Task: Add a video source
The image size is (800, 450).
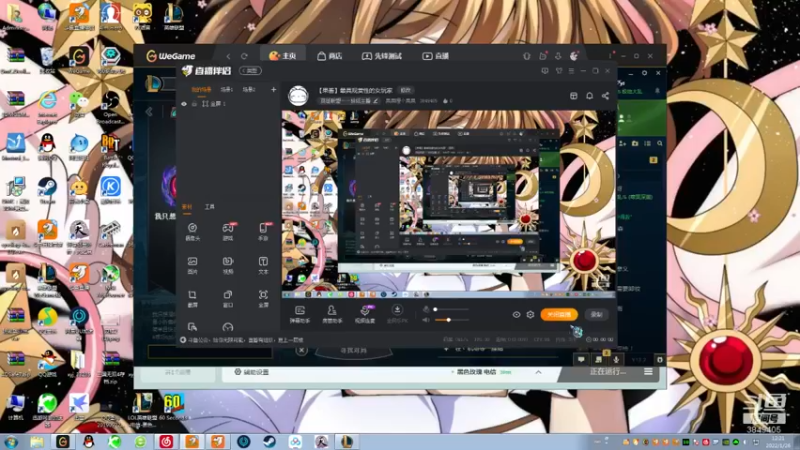Action: 228,265
